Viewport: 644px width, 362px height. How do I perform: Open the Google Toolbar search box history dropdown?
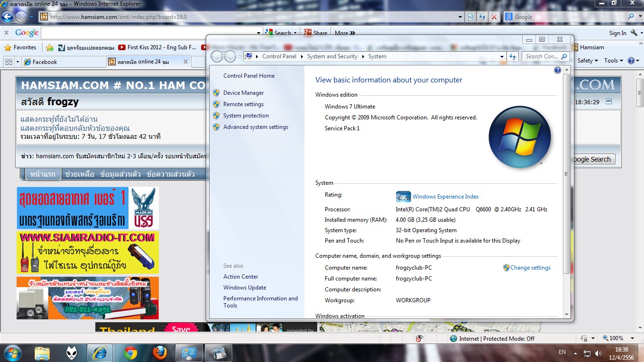(259, 33)
